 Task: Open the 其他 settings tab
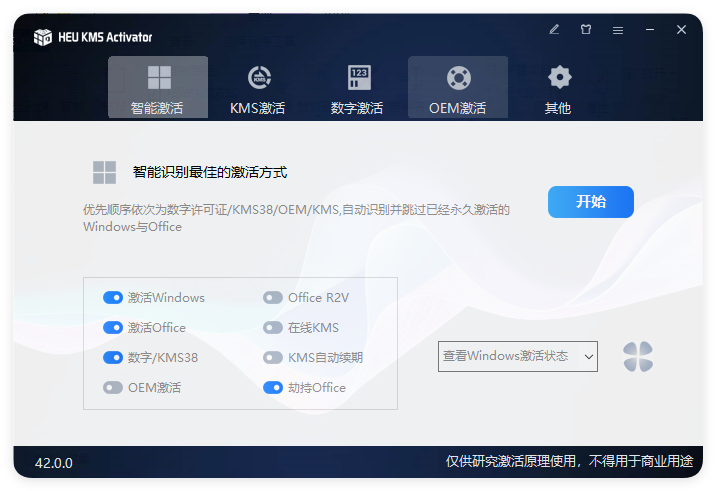click(558, 87)
